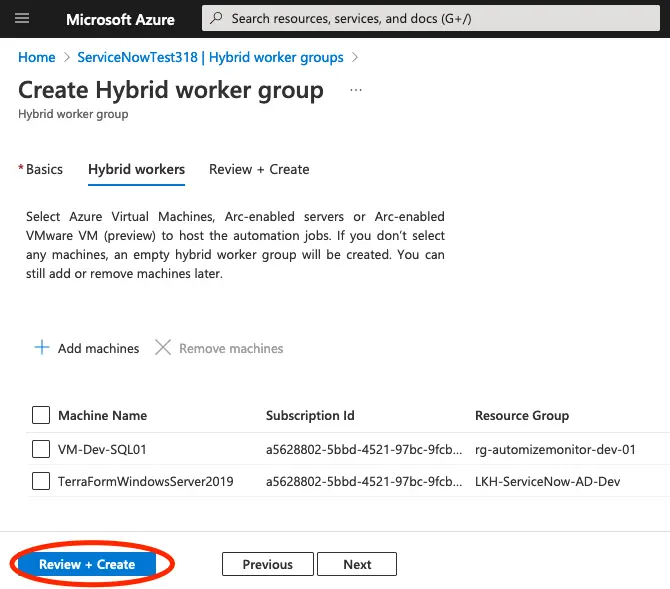Click the Remove machines command

pos(219,348)
